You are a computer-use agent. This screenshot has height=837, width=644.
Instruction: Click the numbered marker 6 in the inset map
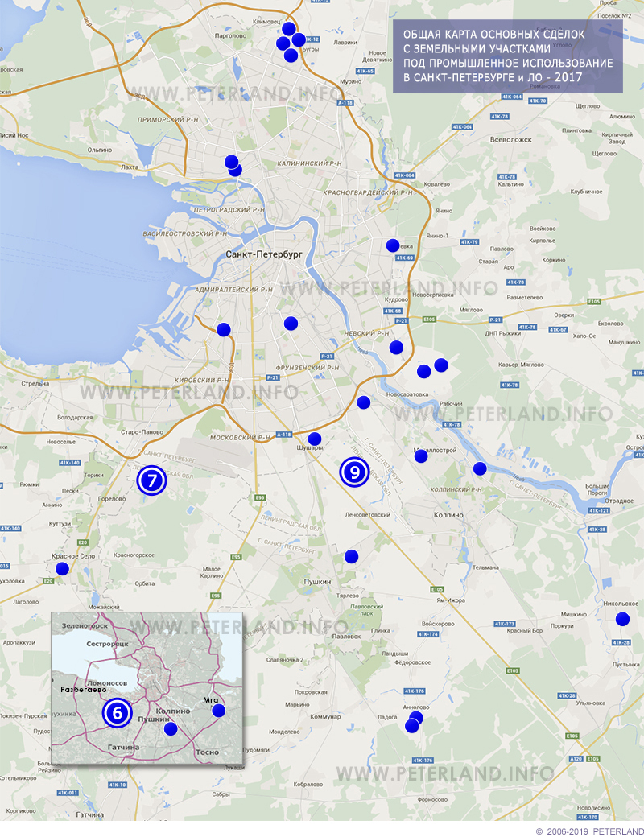(117, 712)
